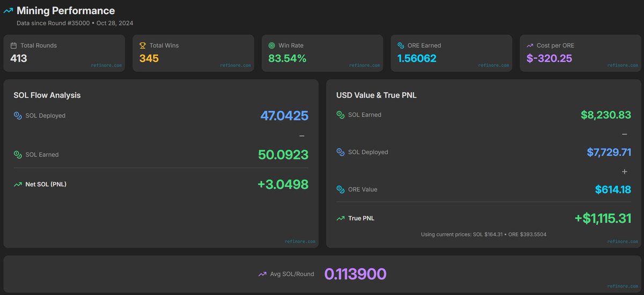Click the True PNL value +$1,115.31
This screenshot has height=295, width=644.
(603, 218)
